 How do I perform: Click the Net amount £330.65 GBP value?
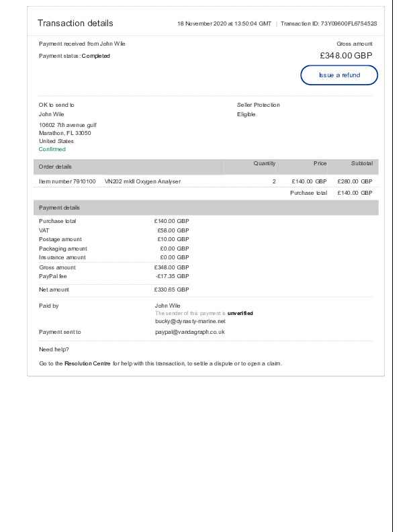coord(171,290)
